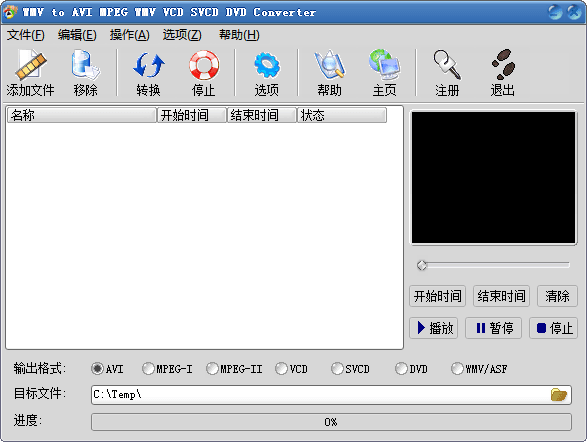Click the 移除 (remove) toolbar icon
Image resolution: width=587 pixels, height=442 pixels.
(x=85, y=65)
